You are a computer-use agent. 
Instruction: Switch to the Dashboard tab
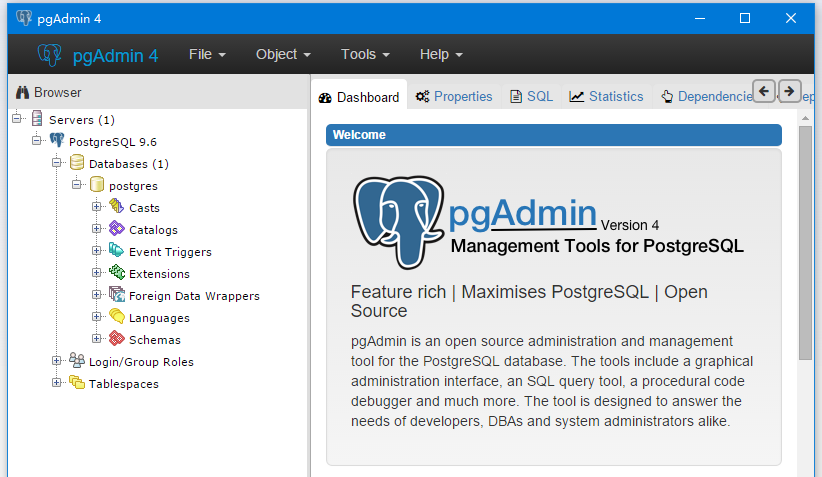pos(359,97)
